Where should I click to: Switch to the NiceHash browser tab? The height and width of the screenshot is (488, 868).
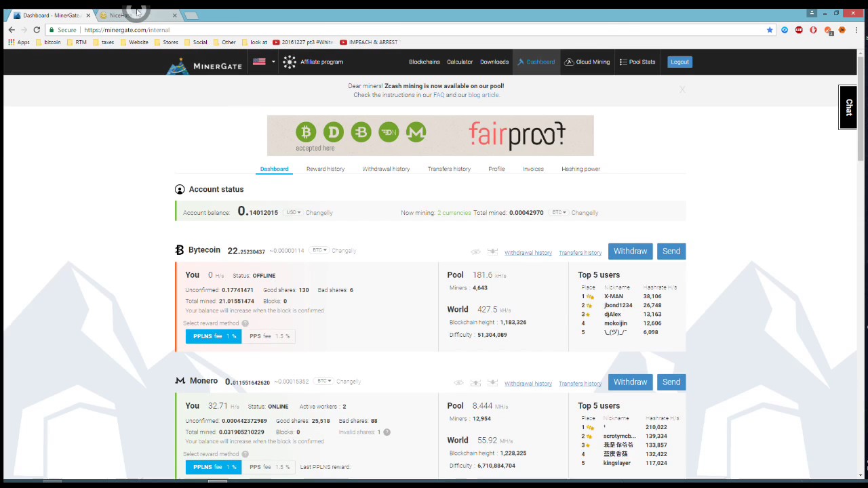[137, 15]
